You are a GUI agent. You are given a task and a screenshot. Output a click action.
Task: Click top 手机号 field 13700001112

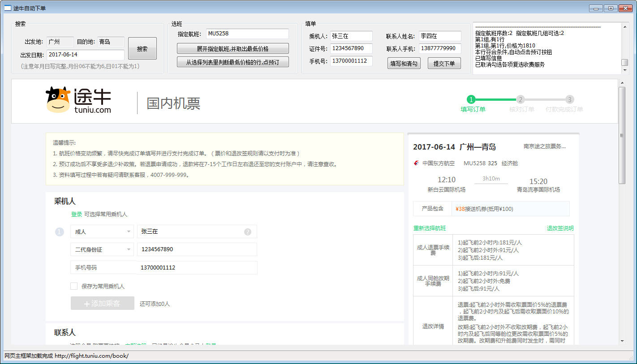(x=352, y=61)
